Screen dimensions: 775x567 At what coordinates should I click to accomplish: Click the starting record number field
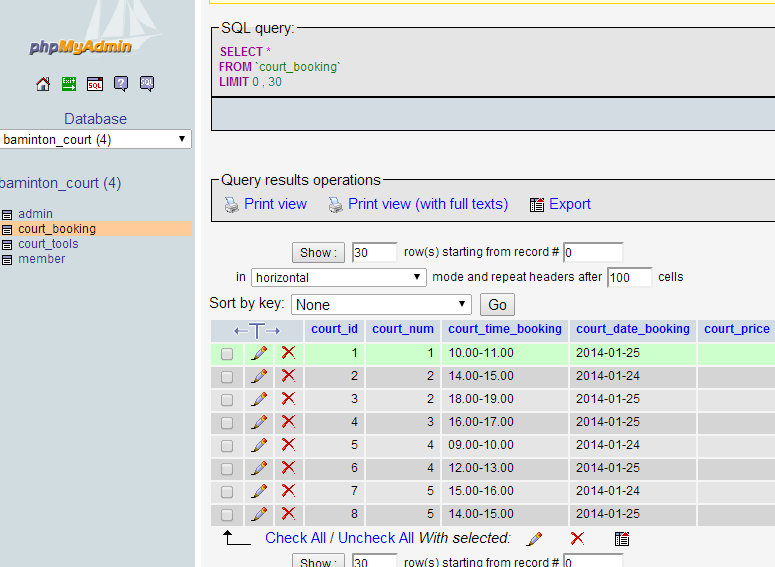click(x=593, y=252)
